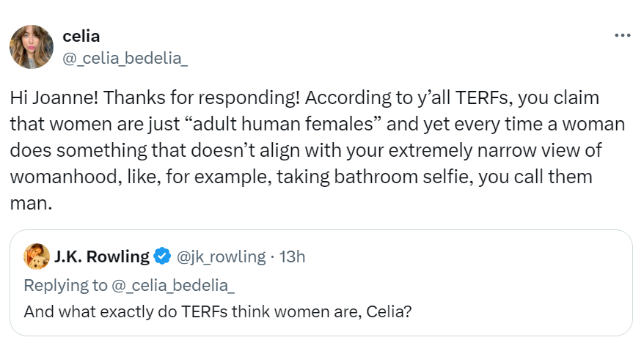Click the quoted text "And what exactly do TERFs..."
This screenshot has width=644, height=340.
[x=217, y=310]
